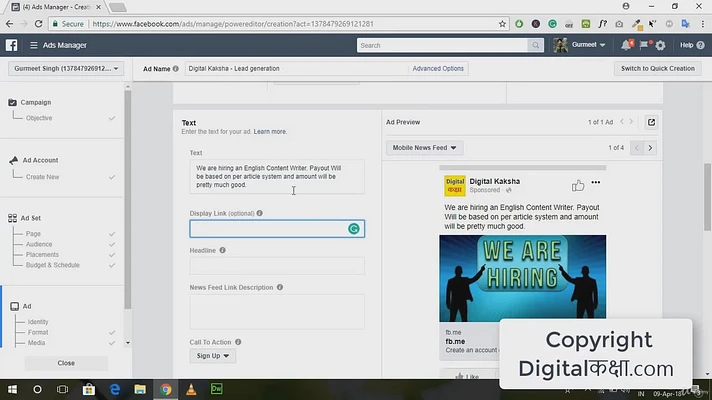This screenshot has width=712, height=400.
Task: Select Placements under Ad Set
Action: 42,254
